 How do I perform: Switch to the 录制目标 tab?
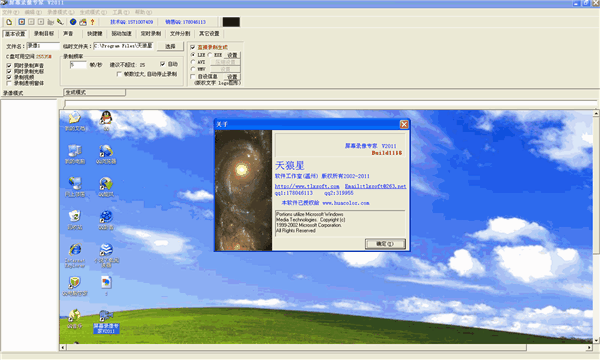click(44, 34)
